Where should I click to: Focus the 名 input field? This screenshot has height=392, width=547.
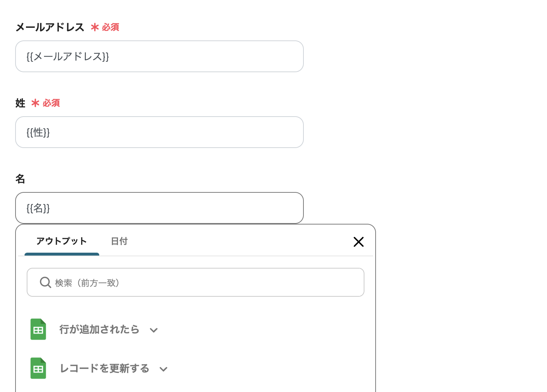pyautogui.click(x=159, y=208)
